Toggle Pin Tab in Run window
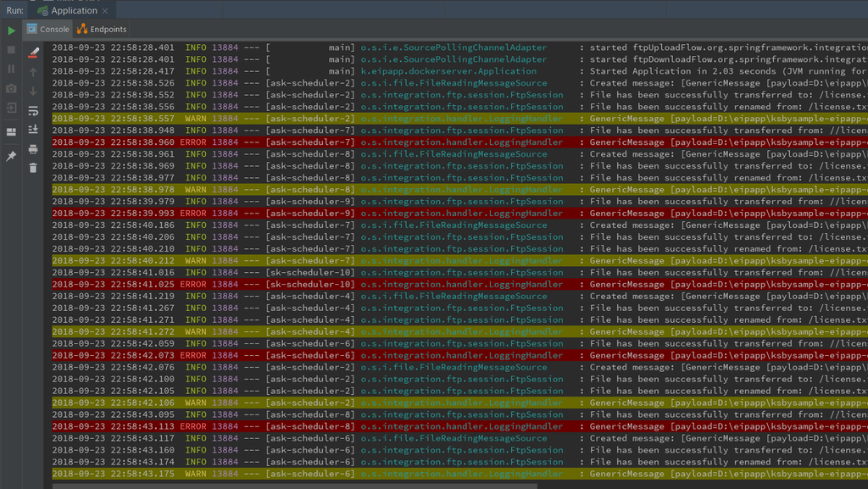Screen dimensions: 868x489 coord(11,157)
